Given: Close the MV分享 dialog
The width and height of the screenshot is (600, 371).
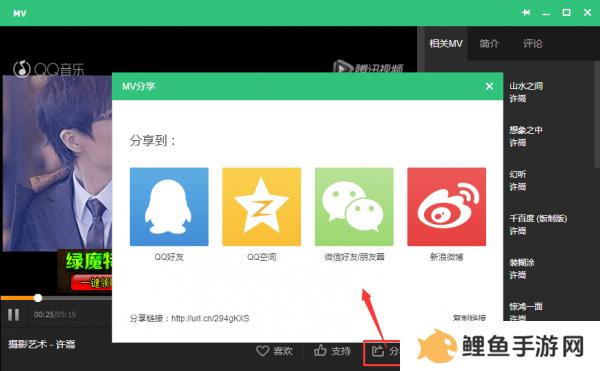Looking at the screenshot, I should pos(489,86).
